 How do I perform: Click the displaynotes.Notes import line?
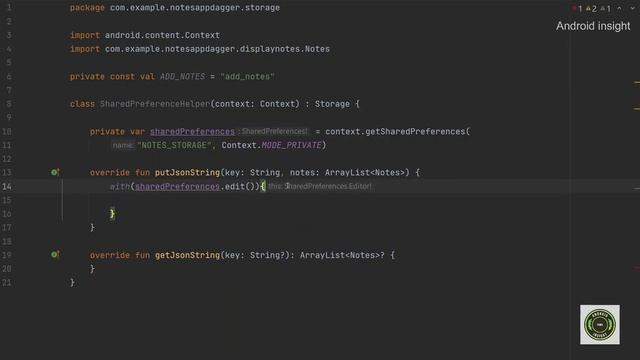[200, 49]
